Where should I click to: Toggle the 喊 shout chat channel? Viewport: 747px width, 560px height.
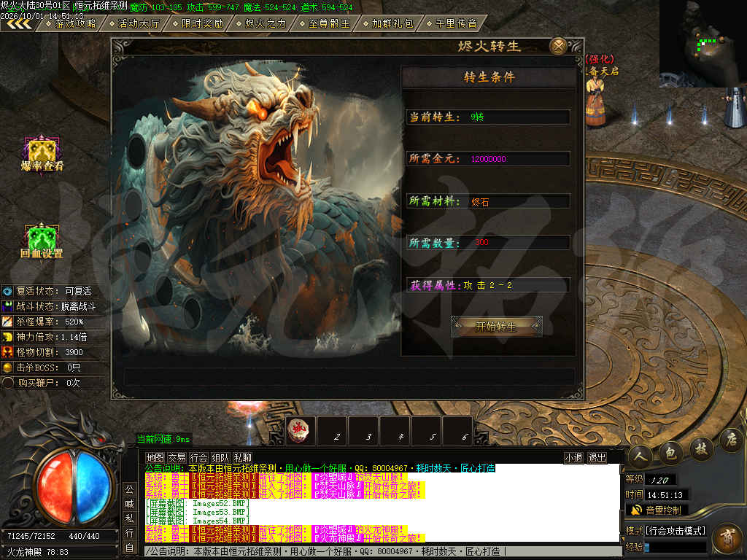click(x=130, y=504)
